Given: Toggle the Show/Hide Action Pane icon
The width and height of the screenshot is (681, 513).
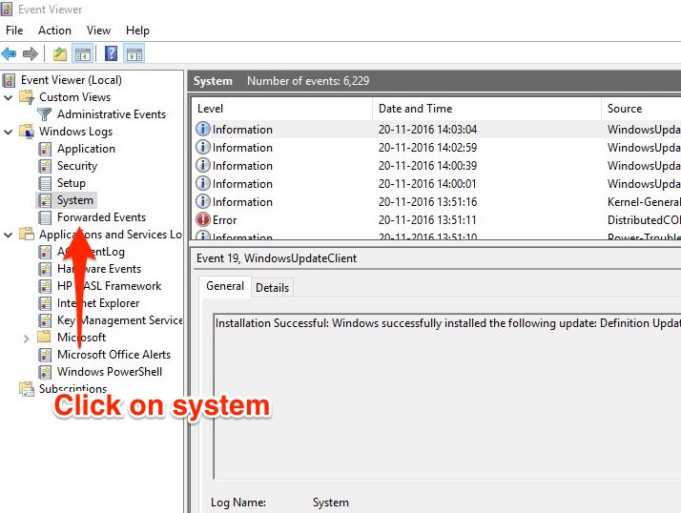Looking at the screenshot, I should click(x=134, y=54).
